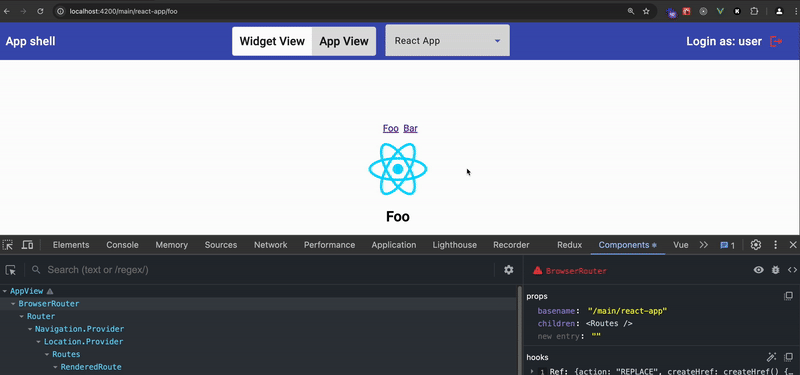Open the Console tab

point(122,245)
